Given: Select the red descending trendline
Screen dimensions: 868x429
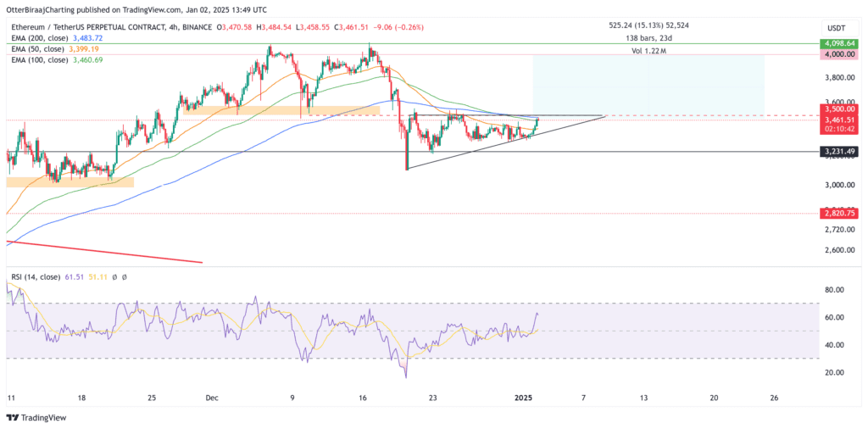Looking at the screenshot, I should [x=102, y=252].
